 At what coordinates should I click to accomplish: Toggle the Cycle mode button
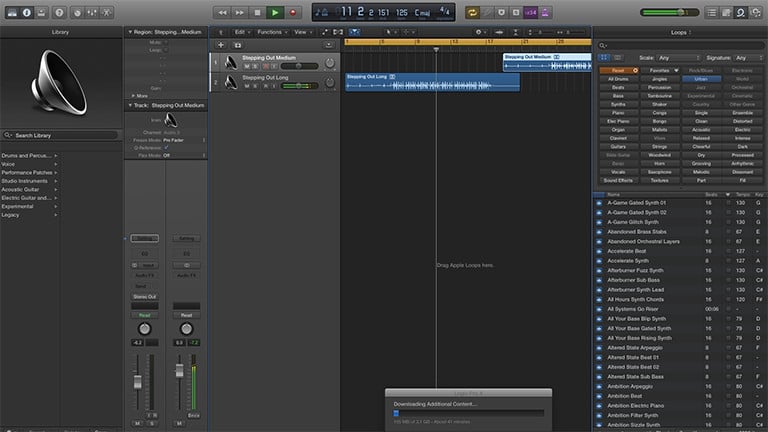click(472, 13)
